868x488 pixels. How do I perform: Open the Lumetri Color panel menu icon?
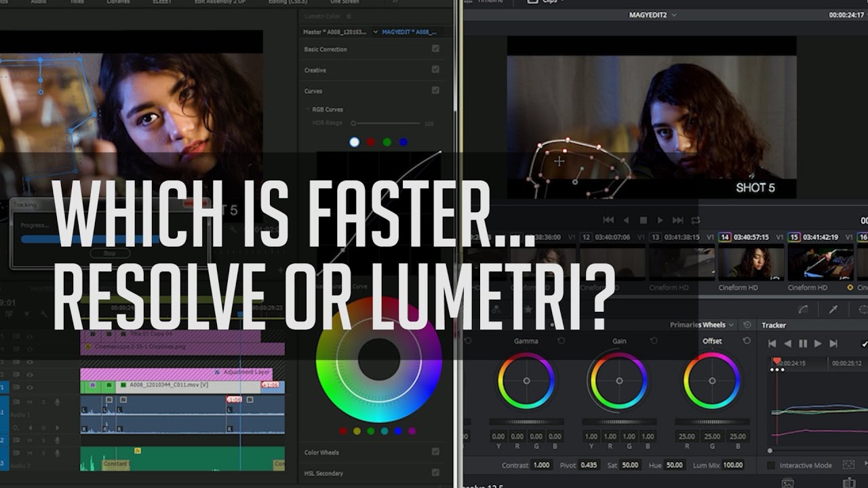click(x=350, y=16)
